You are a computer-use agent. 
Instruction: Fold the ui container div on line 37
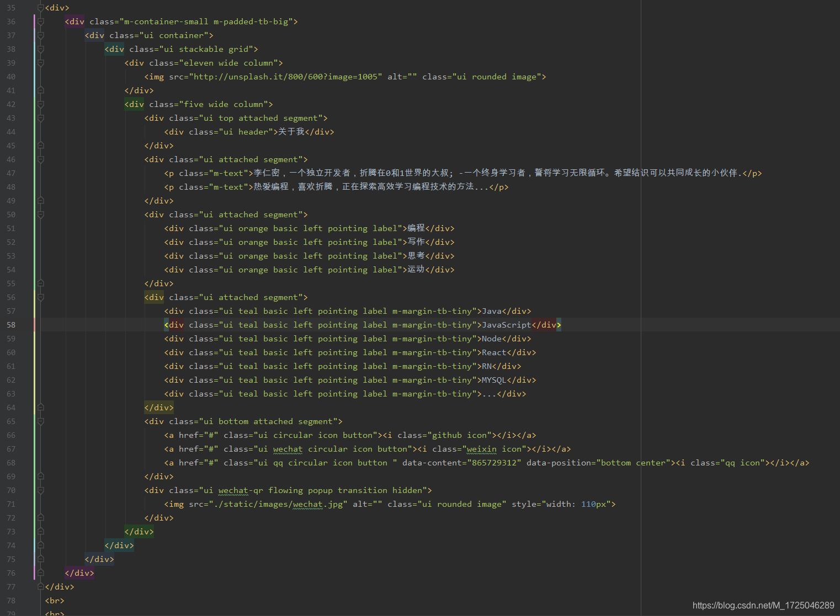(x=40, y=35)
